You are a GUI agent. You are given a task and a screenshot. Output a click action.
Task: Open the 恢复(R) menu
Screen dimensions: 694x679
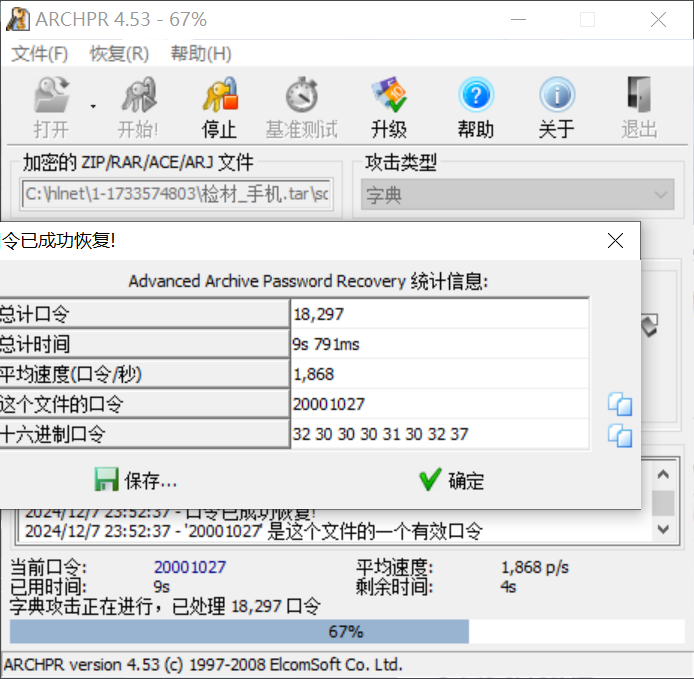click(x=120, y=54)
